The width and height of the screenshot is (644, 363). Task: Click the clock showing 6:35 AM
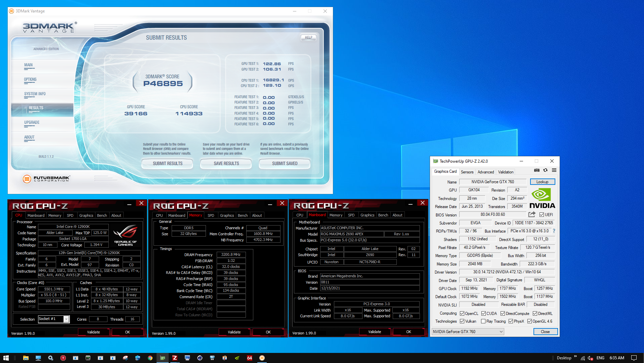pos(617,358)
